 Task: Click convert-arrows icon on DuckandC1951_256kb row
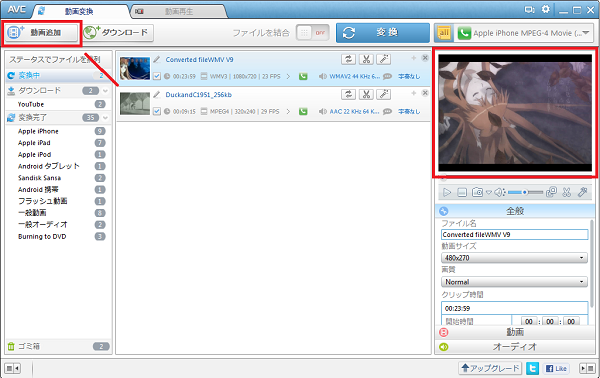348,94
